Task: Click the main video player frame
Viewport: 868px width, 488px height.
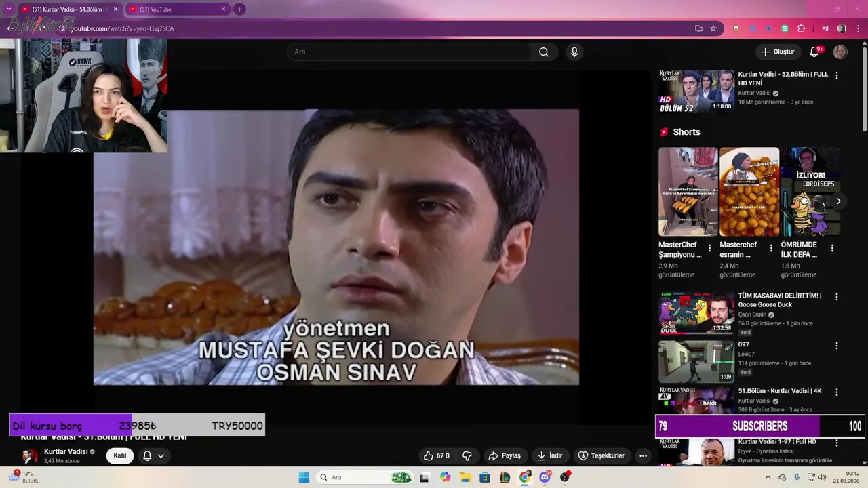Action: 336,247
